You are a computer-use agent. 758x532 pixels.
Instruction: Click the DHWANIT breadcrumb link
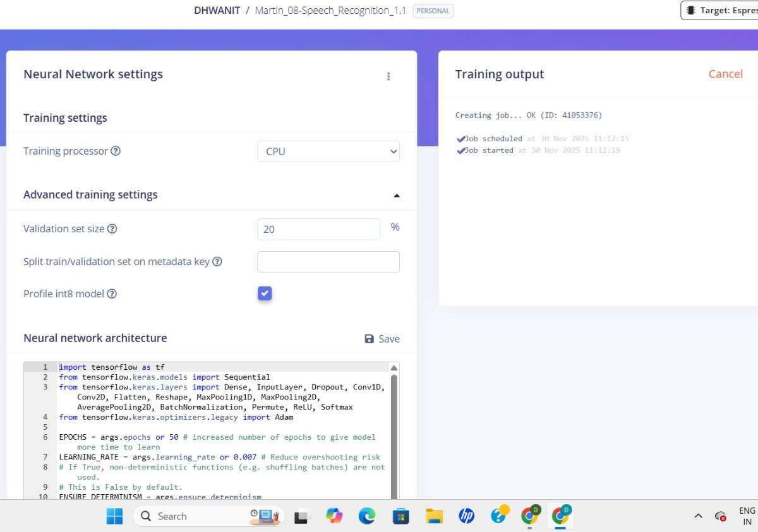(217, 11)
